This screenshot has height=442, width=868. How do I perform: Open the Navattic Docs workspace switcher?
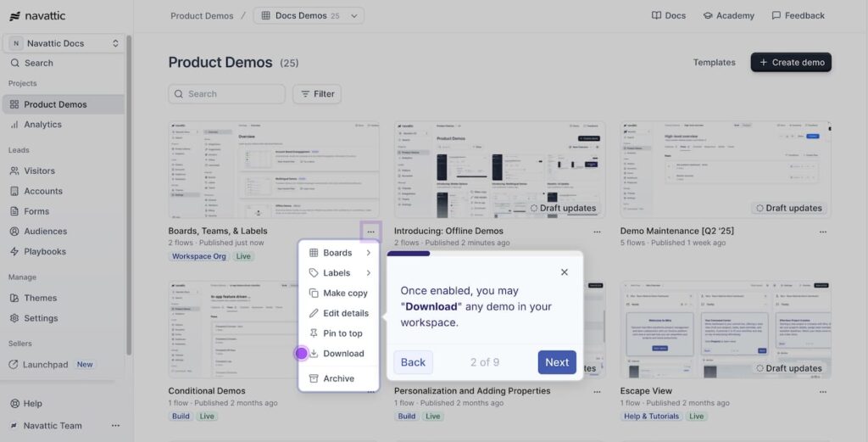point(64,43)
